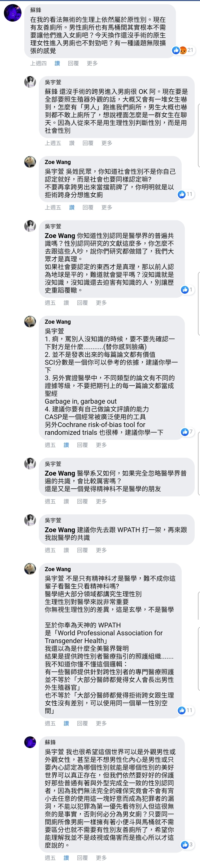
Task: Click the 週五 timestamp under 蘇鋒's last comment
Action: (50, 857)
